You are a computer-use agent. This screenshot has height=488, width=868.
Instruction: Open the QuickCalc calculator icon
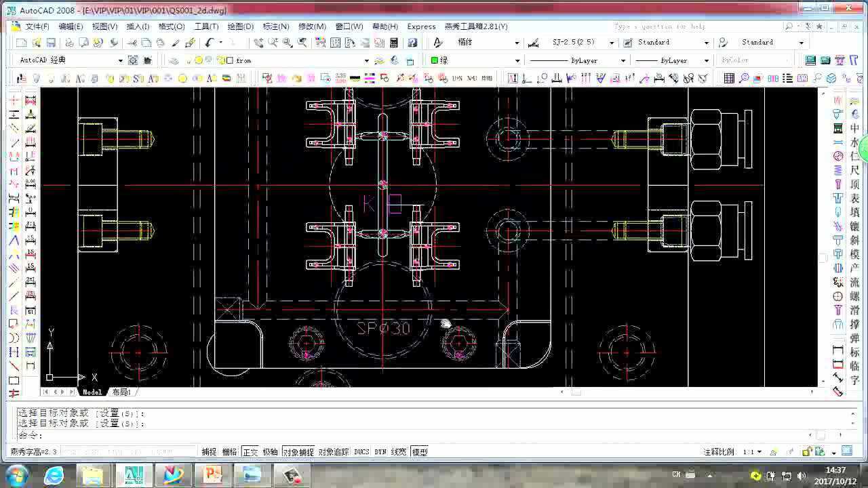click(x=394, y=43)
